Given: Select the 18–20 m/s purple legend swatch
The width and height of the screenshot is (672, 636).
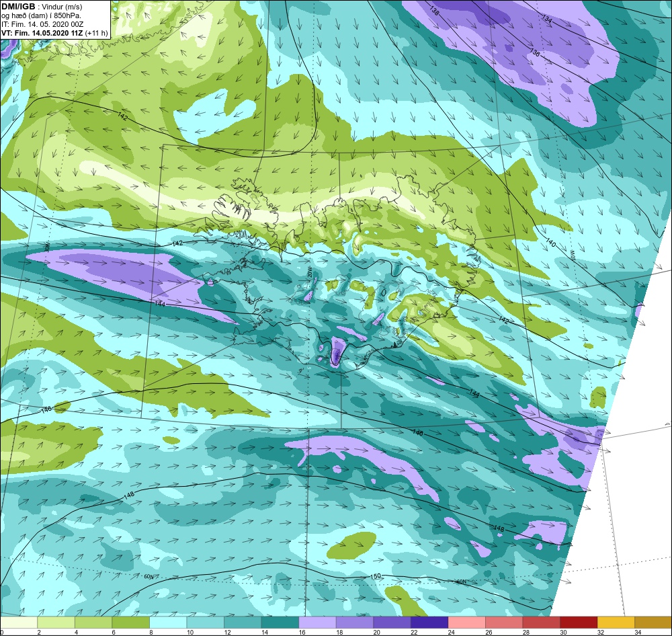Looking at the screenshot, I should (x=354, y=623).
